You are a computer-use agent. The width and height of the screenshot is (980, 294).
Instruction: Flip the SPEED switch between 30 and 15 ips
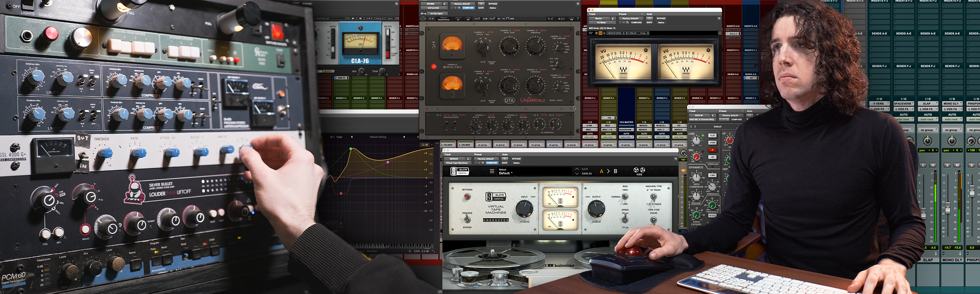625,220
